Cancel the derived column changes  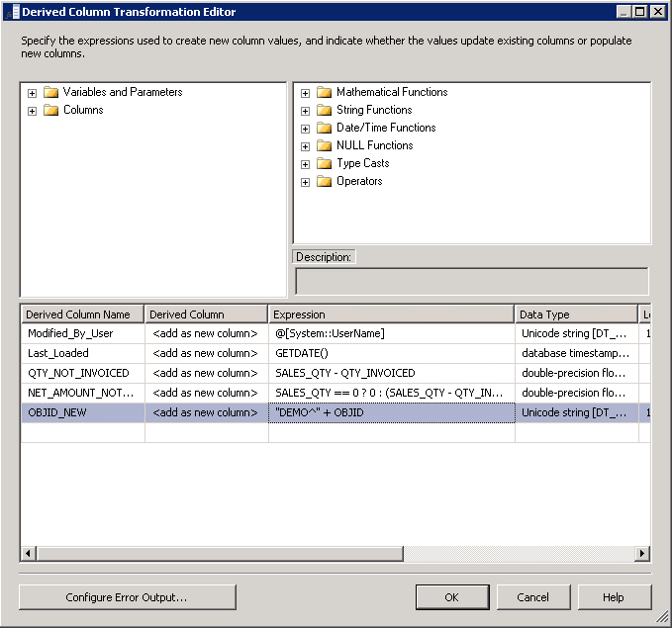(532, 596)
